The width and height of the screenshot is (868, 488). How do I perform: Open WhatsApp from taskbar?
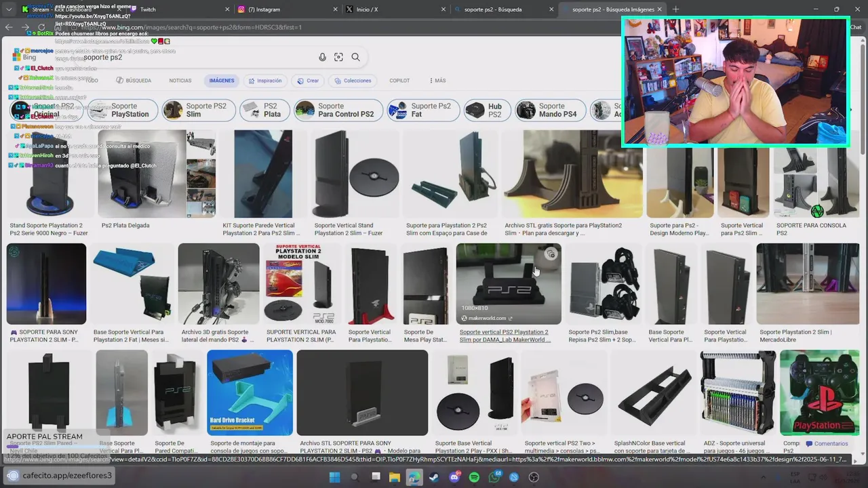point(494,477)
